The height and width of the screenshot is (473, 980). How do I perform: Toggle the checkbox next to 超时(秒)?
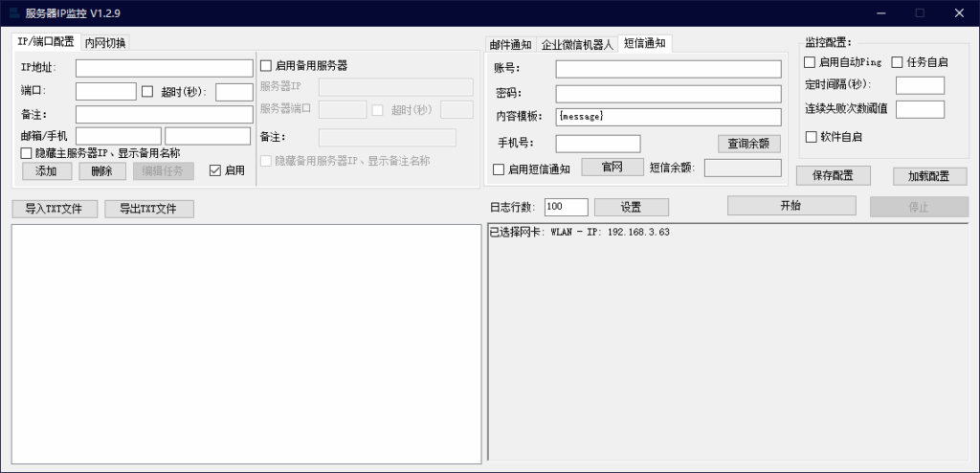click(x=147, y=91)
